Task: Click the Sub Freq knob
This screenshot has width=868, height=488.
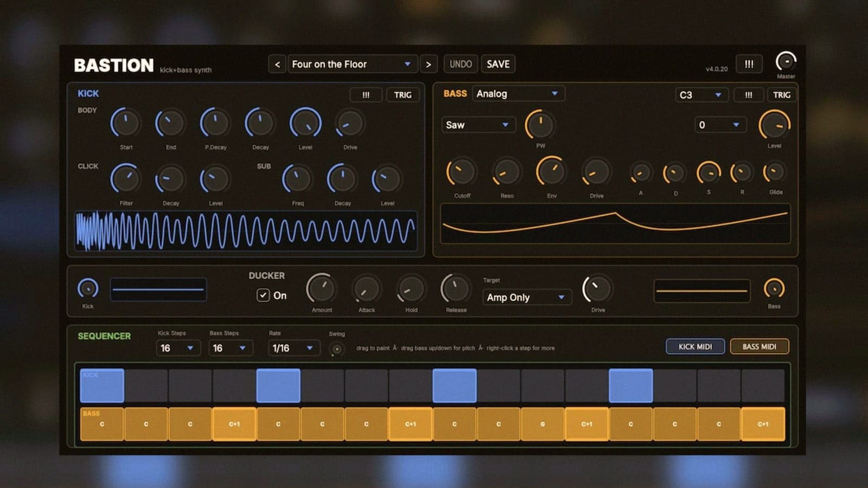Action: click(297, 179)
